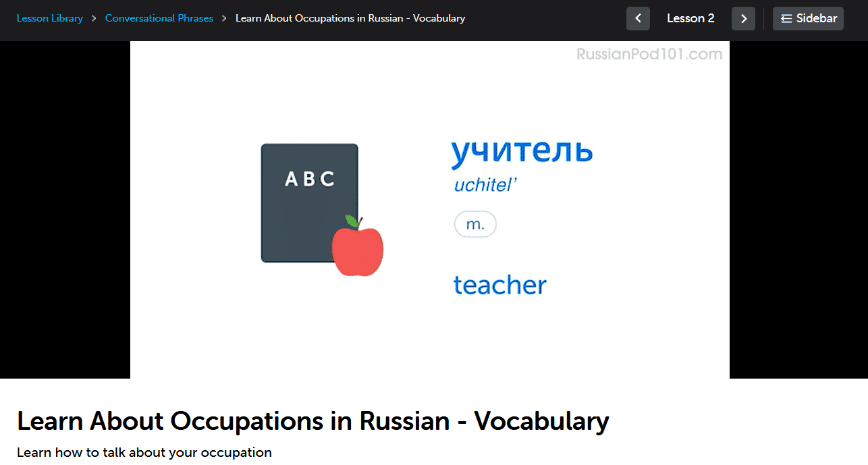Click the chevron separator after Lesson Library
This screenshot has width=868, height=465.
[94, 18]
